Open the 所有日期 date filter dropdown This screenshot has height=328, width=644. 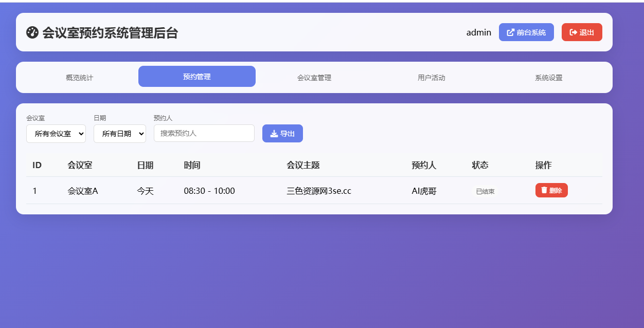[119, 133]
